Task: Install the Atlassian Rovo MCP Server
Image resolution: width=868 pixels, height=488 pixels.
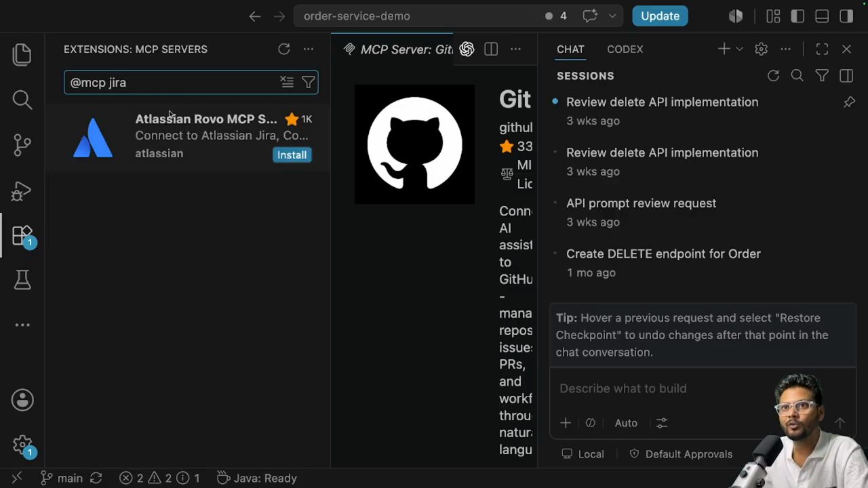Action: tap(292, 155)
